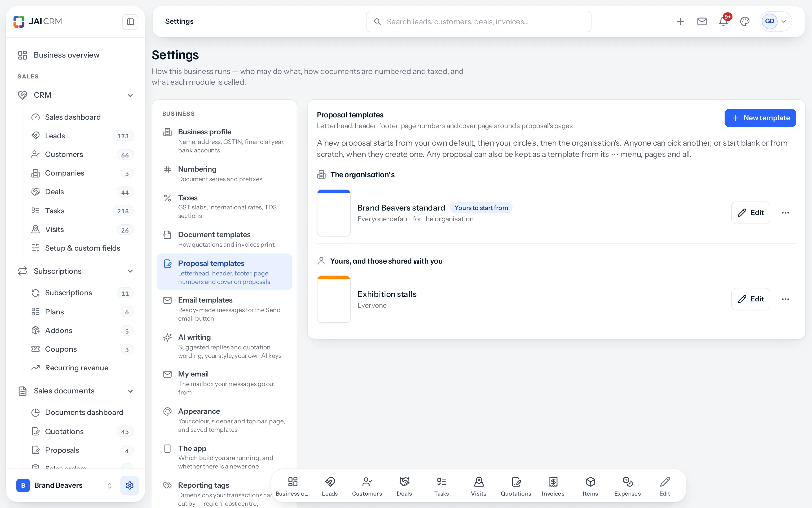The image size is (812, 508).
Task: Select Business profile settings
Action: point(224,141)
